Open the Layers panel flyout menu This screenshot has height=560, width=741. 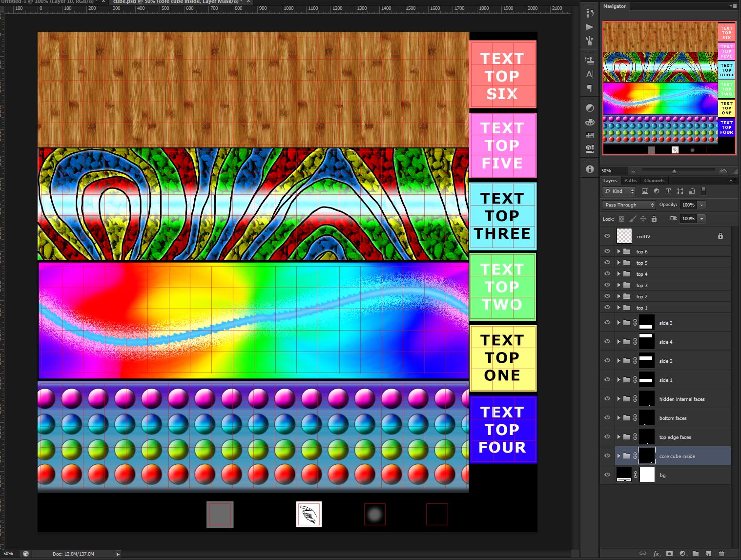pos(733,181)
